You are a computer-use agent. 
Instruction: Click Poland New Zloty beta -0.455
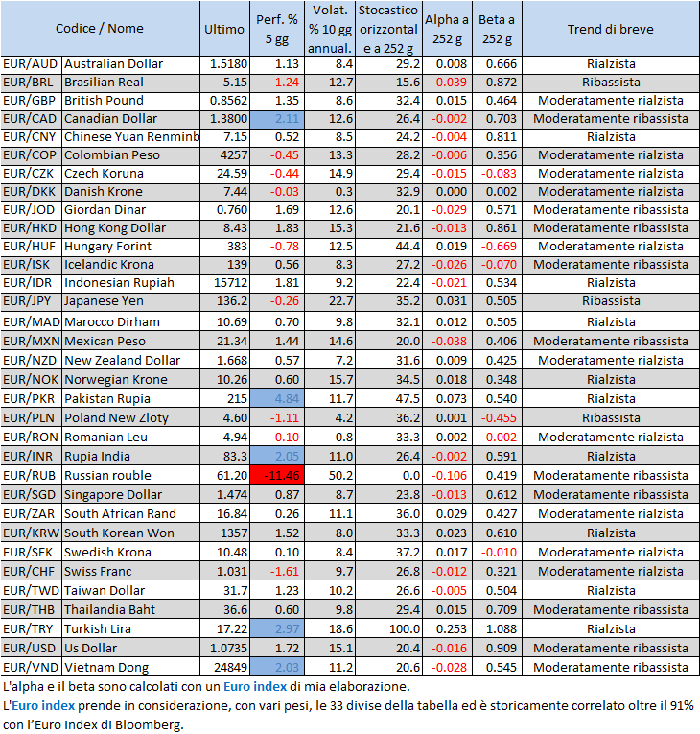pos(497,418)
